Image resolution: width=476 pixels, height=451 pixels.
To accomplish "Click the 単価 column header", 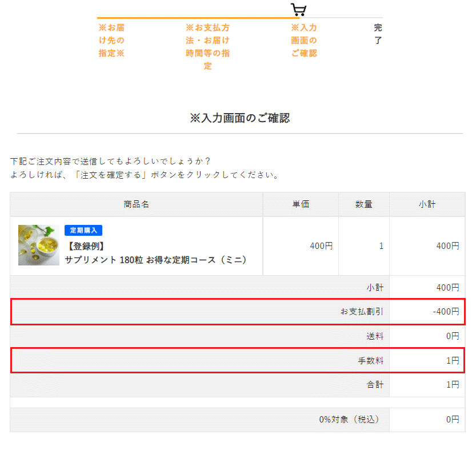I will (x=301, y=204).
